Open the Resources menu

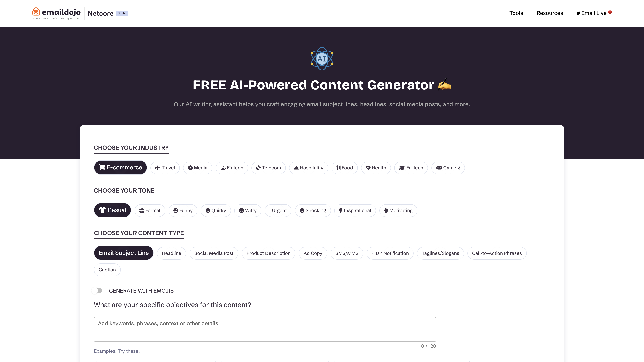549,13
